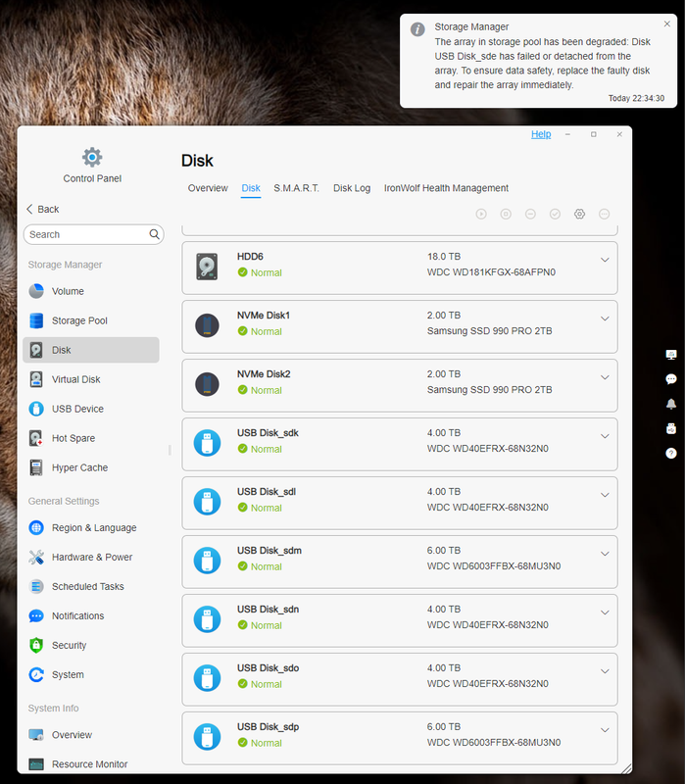Open Volume in the Storage Manager sidebar
685x784 pixels.
click(91, 291)
